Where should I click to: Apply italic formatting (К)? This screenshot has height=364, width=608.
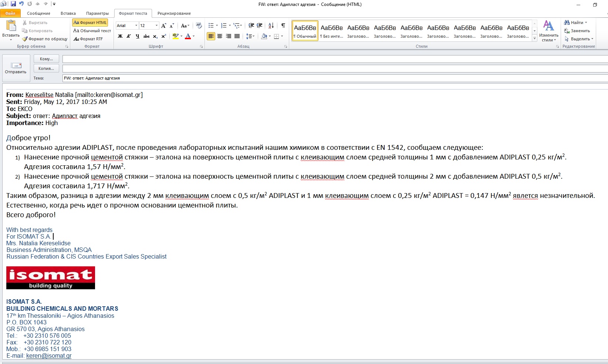(x=129, y=36)
